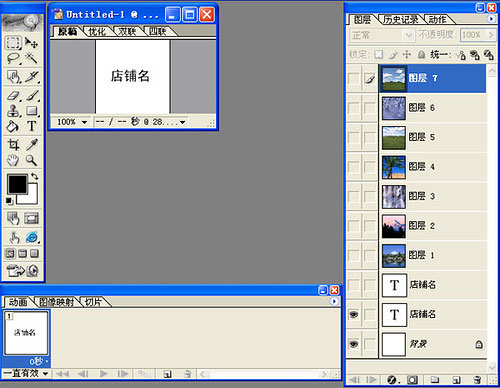500x388 pixels.
Task: Open the 动作 actions tab
Action: tap(437, 20)
